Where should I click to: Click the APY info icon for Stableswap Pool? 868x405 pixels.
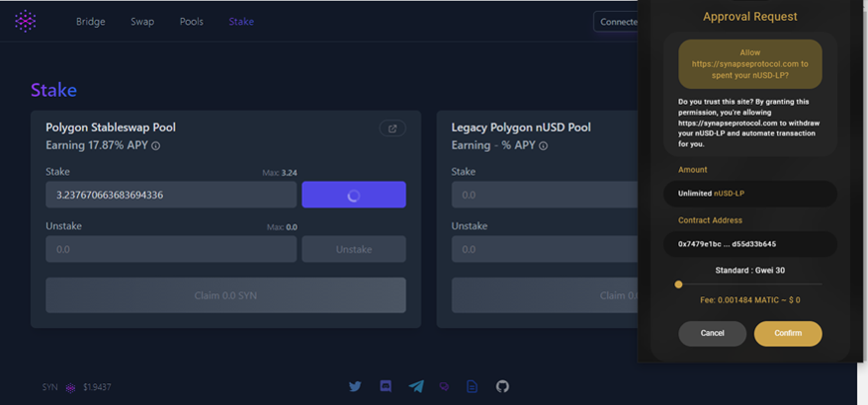(x=156, y=146)
